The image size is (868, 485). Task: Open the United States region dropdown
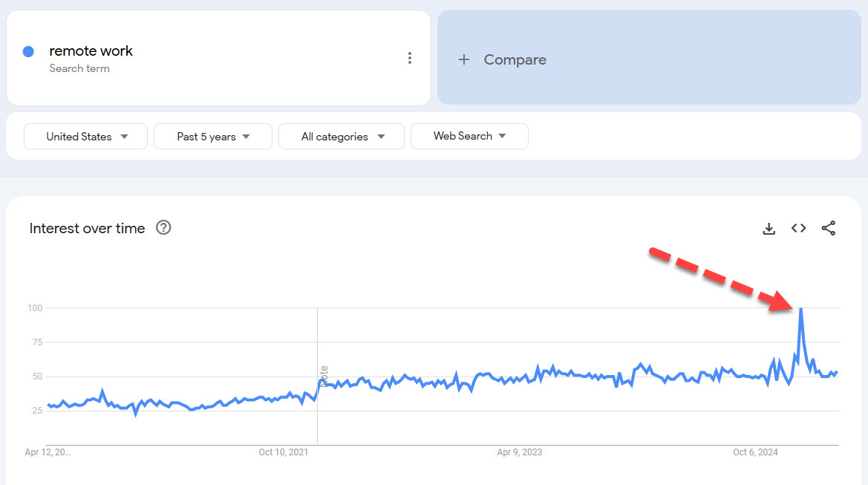86,136
